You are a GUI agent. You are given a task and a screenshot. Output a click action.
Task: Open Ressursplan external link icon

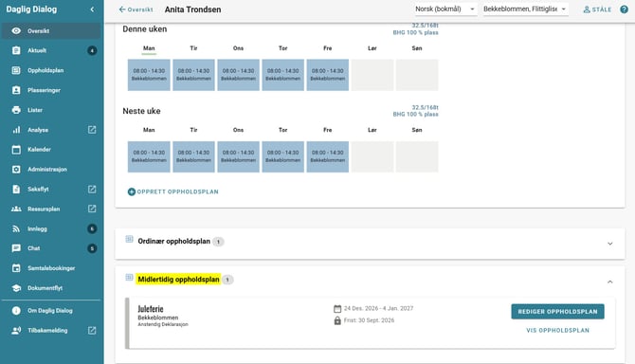pyautogui.click(x=92, y=209)
